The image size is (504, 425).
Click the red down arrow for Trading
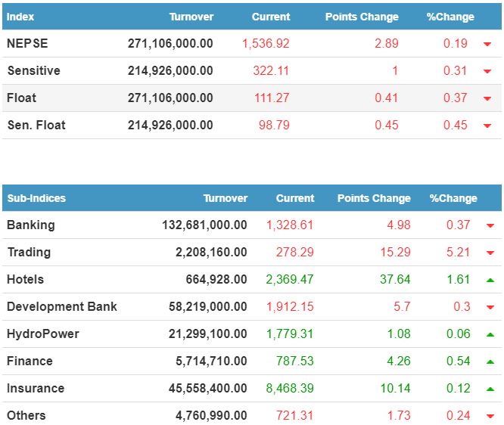pos(490,253)
